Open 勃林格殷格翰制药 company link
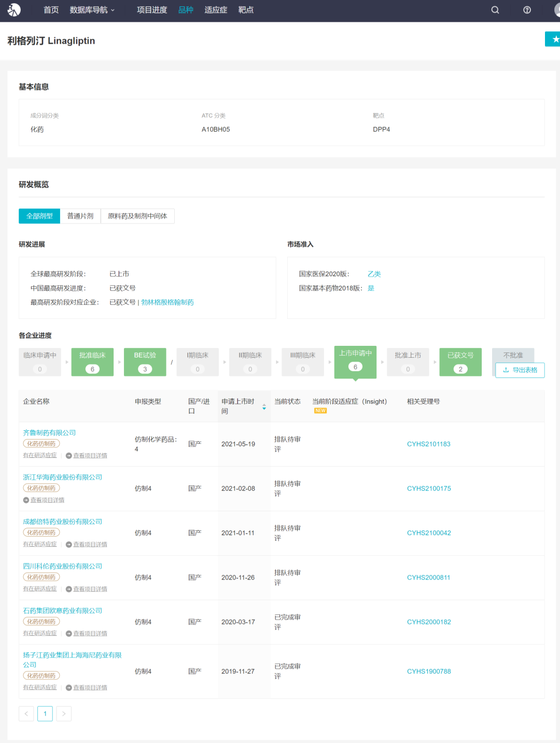560x743 pixels. tap(167, 302)
